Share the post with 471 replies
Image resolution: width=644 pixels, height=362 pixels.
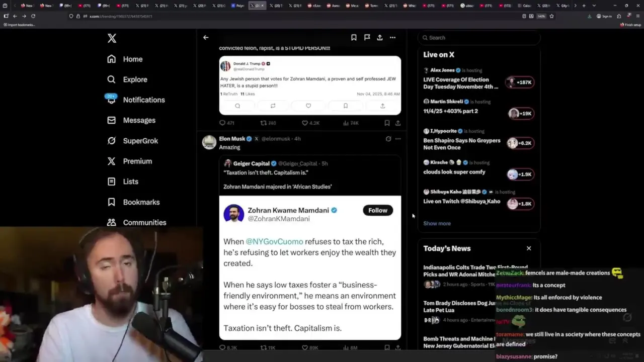point(398,123)
